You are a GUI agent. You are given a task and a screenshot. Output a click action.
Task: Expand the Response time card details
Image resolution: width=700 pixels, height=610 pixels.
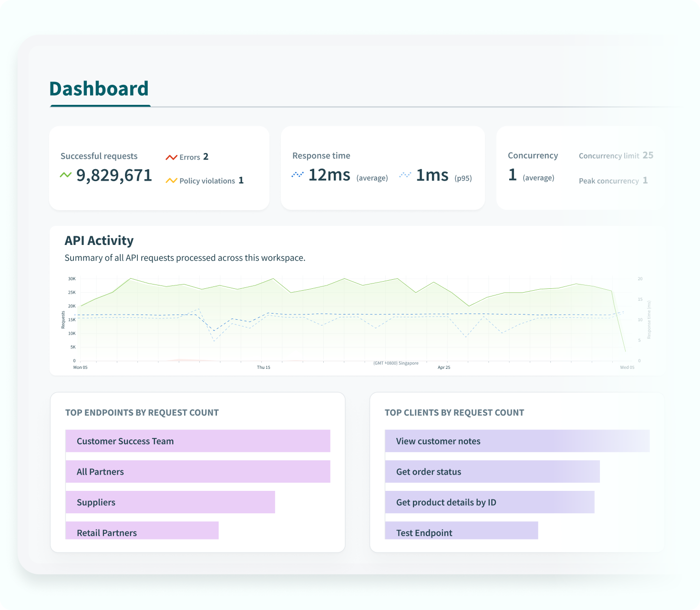(x=383, y=168)
